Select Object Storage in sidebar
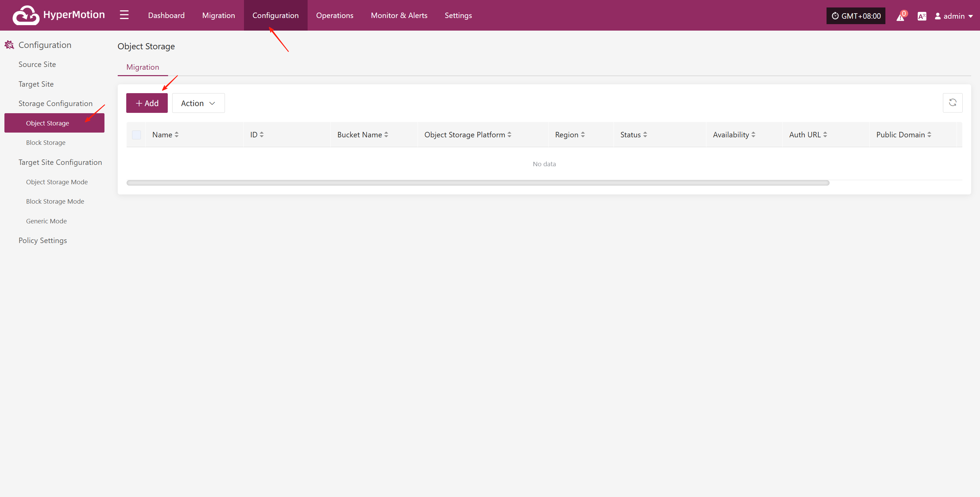 point(54,123)
